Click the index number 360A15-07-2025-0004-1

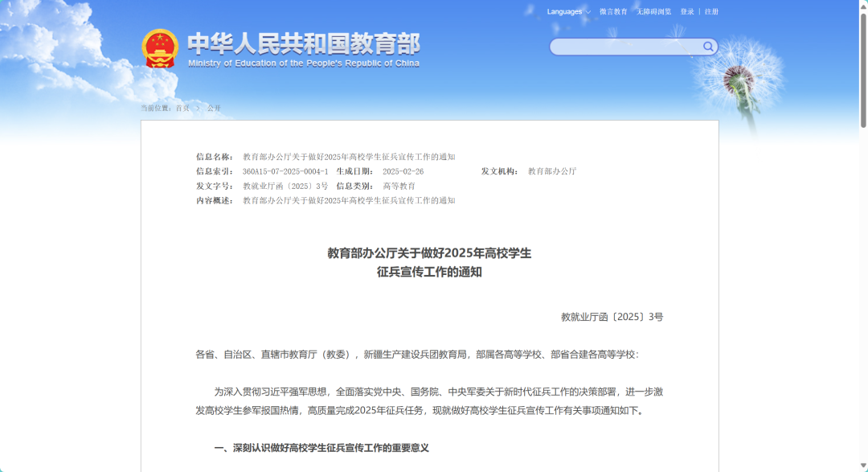point(285,171)
